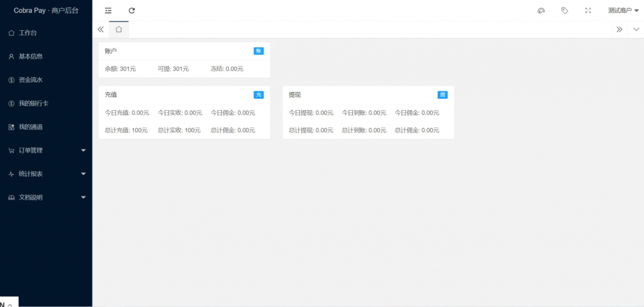Open the theme palette icon
The height and width of the screenshot is (307, 644).
pyautogui.click(x=541, y=11)
